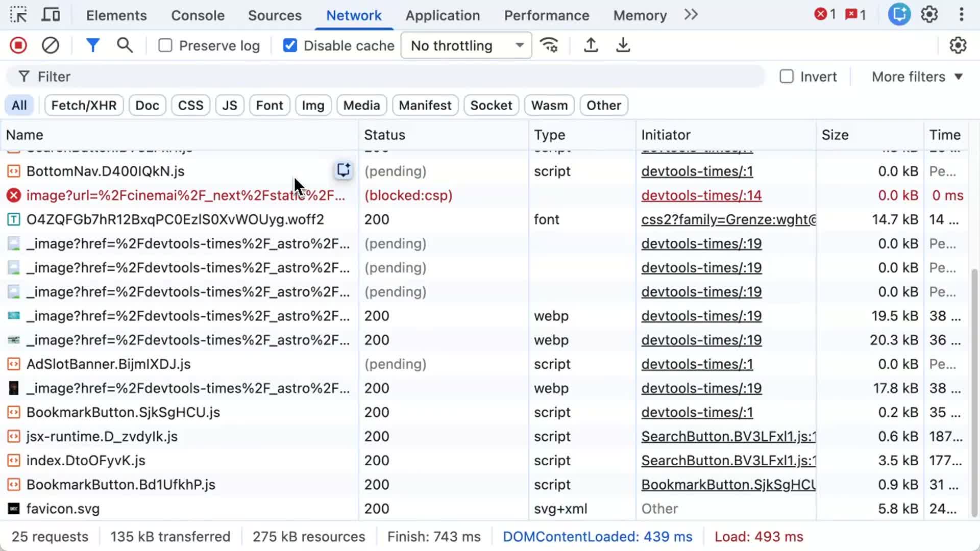Select the inspect element tool
Image resolution: width=980 pixels, height=551 pixels.
18,14
